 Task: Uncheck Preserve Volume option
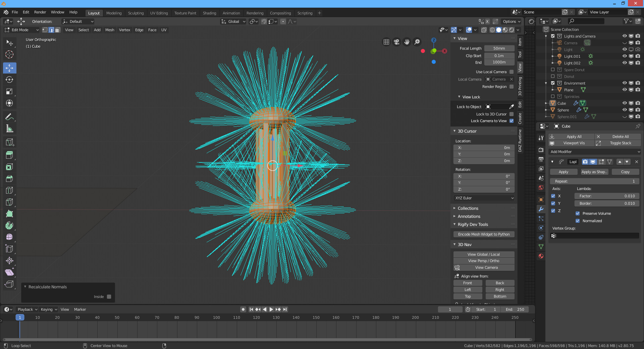578,213
